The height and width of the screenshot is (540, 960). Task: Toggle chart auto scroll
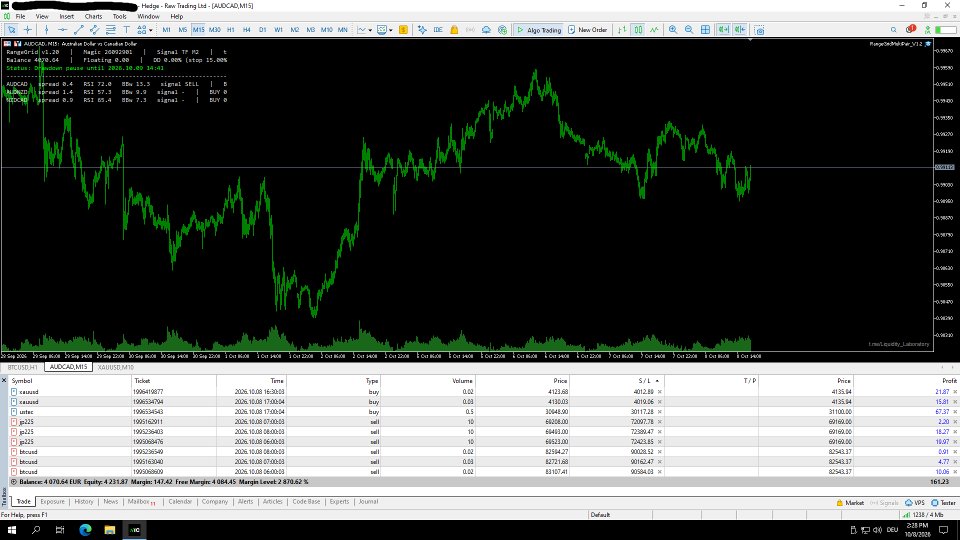click(x=724, y=29)
